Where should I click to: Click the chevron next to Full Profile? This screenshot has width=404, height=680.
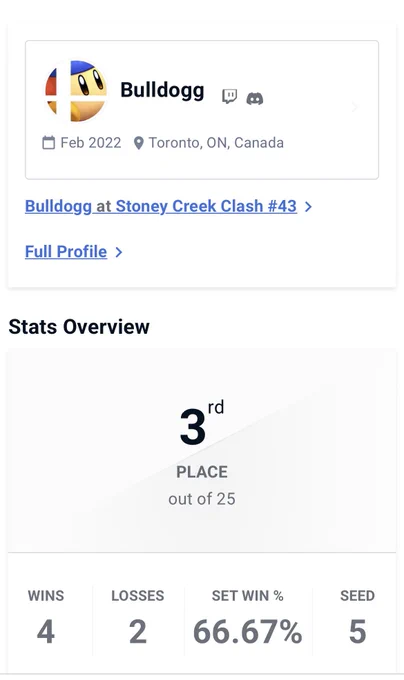click(119, 252)
